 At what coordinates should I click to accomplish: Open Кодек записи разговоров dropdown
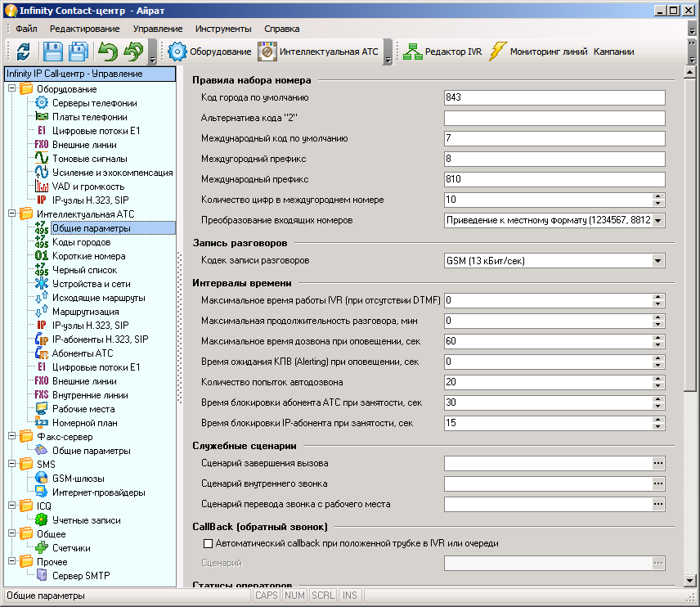657,261
